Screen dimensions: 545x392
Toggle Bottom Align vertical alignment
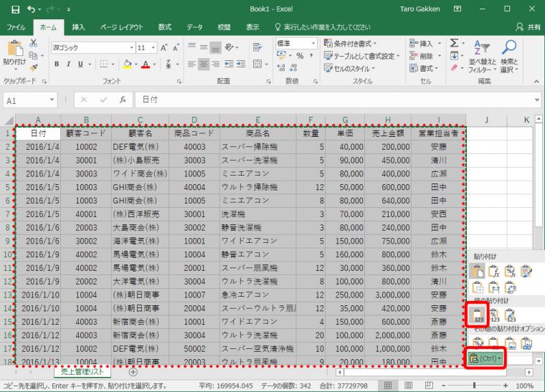(216, 47)
